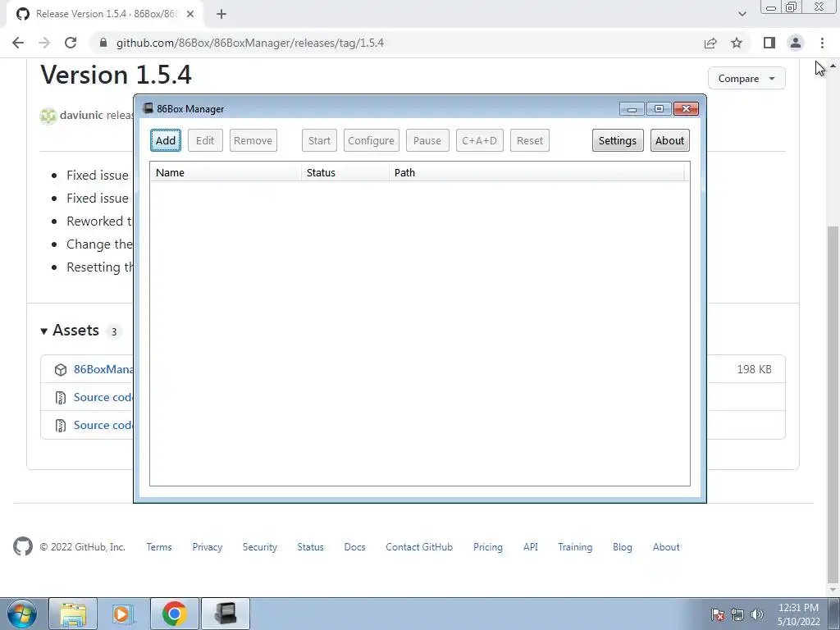
Task: Open Windows Media Player from taskbar
Action: [123, 614]
